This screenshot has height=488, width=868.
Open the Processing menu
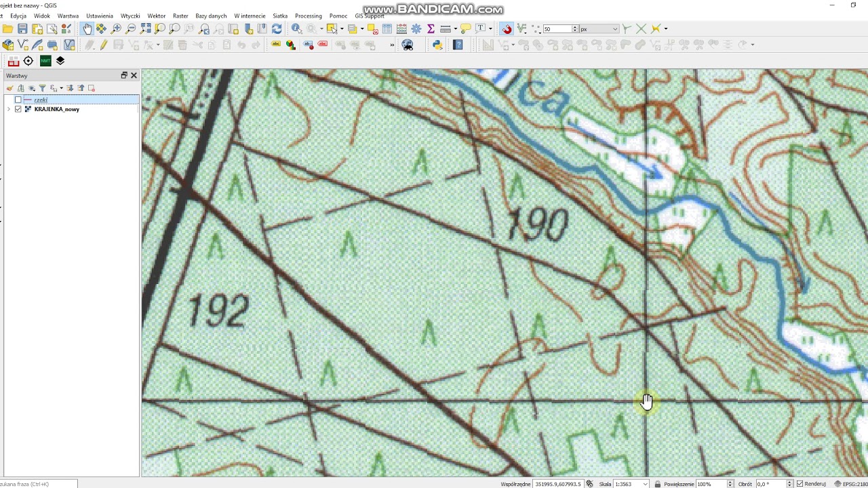[x=309, y=16]
